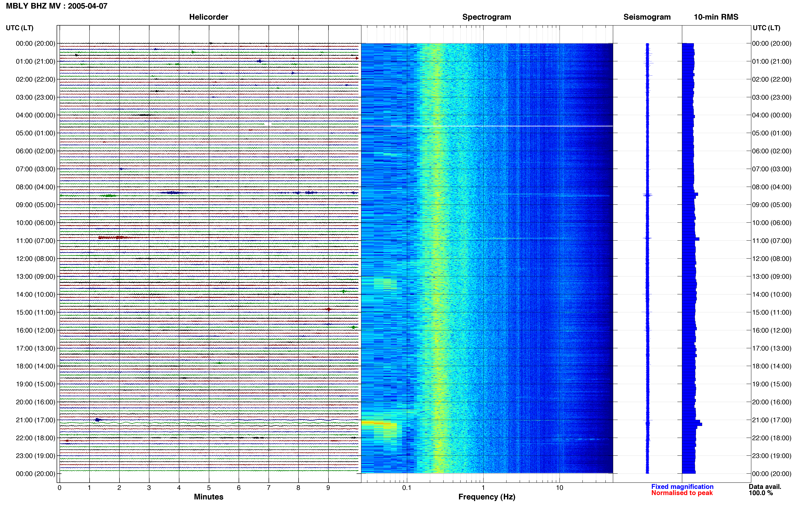Click right time label '22:00 (18:00)'

click(772, 438)
